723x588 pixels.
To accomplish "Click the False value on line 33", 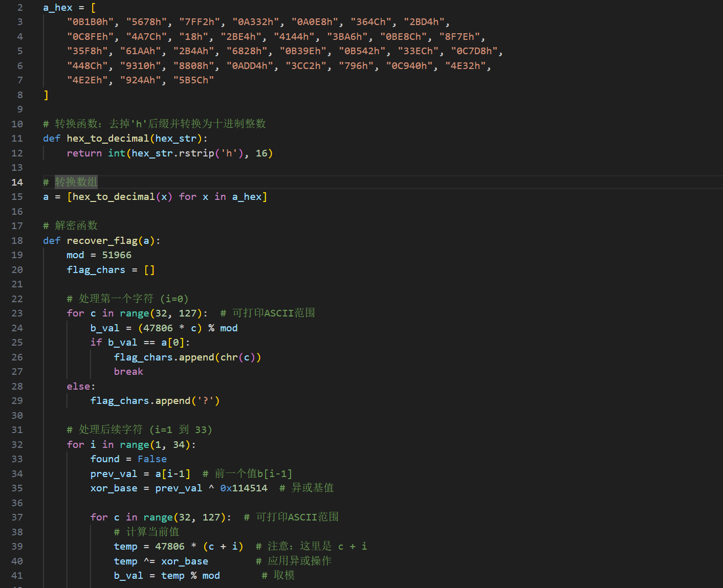I will click(152, 459).
